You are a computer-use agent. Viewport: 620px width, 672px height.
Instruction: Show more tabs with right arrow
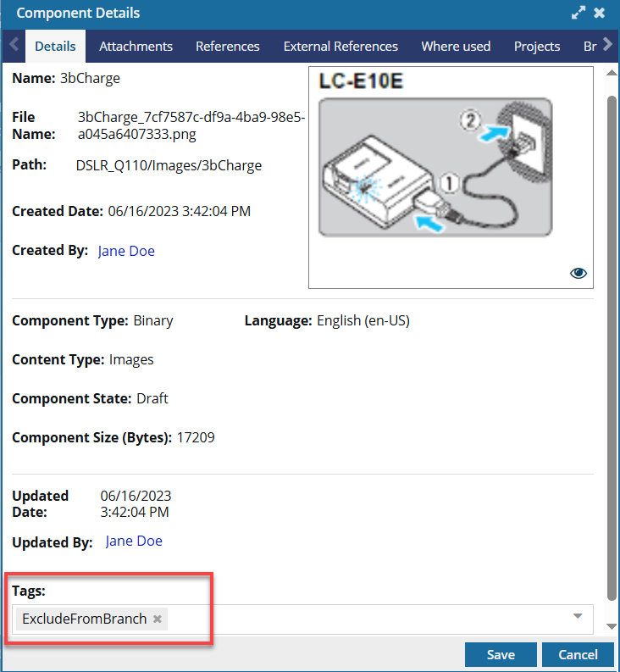(607, 45)
